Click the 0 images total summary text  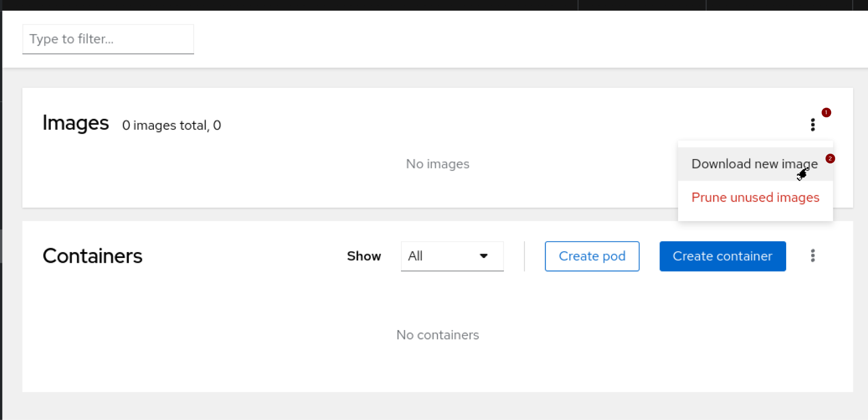click(171, 126)
